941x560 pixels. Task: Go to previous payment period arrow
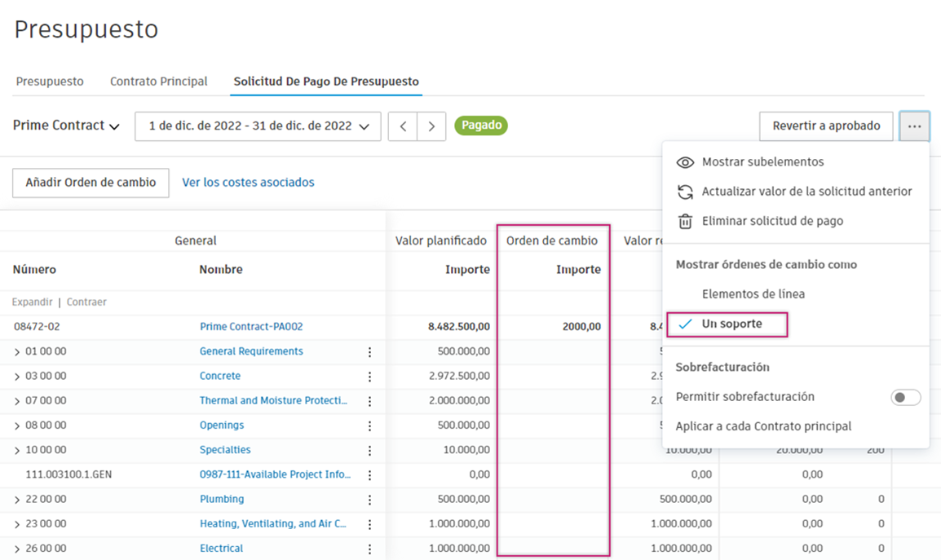tap(403, 126)
